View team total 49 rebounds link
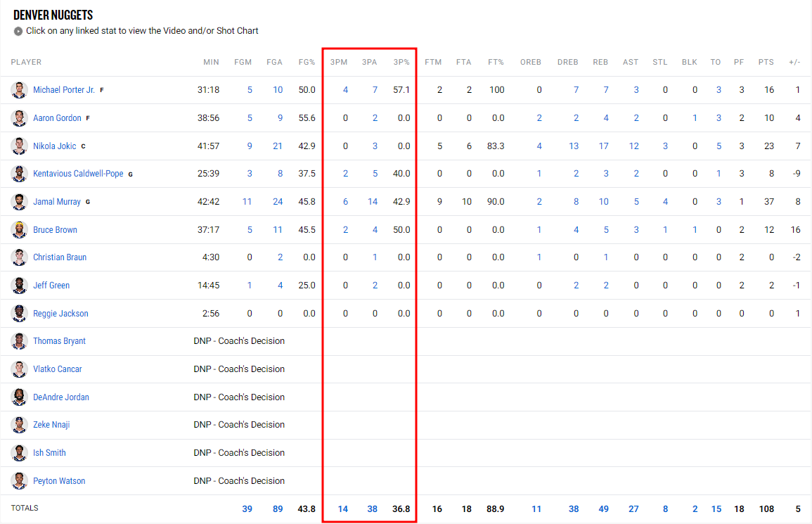The height and width of the screenshot is (524, 812). (x=603, y=509)
